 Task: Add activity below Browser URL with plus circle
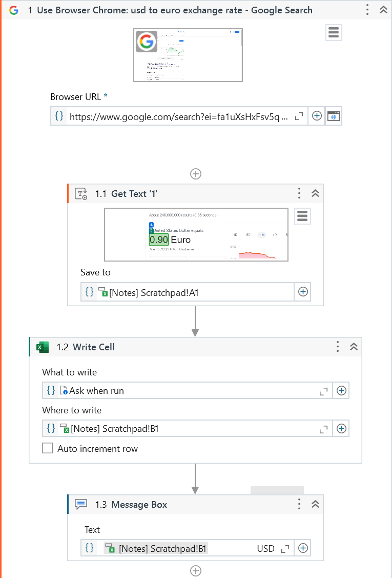pyautogui.click(x=196, y=174)
